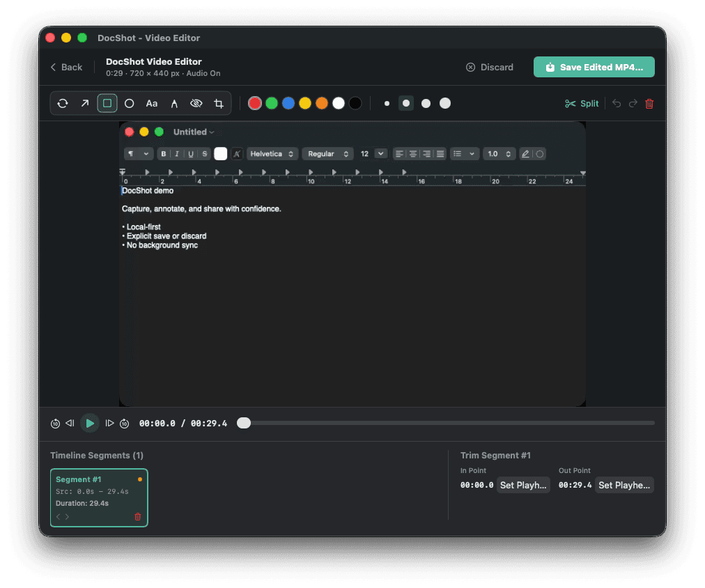Select the Highlighter pen tool
705x588 pixels.
click(x=174, y=103)
